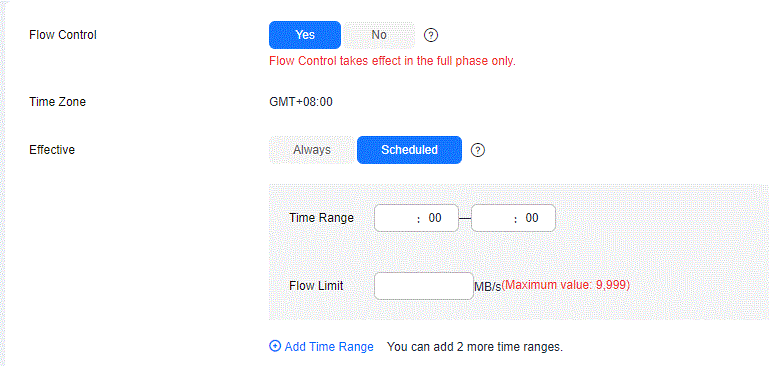Click the Maximum value 9,999 hint
Viewport: 773px width, 366px height.
[566, 285]
